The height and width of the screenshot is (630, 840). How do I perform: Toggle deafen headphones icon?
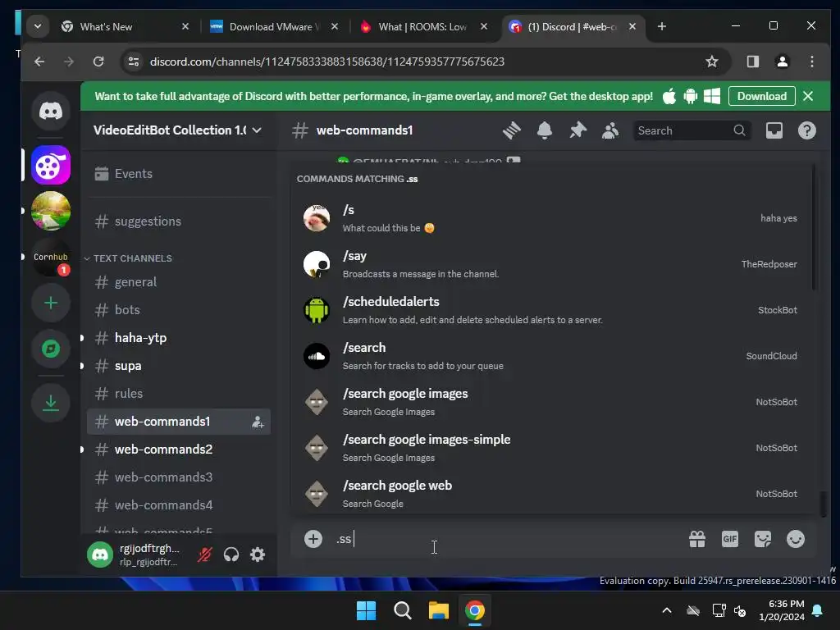(x=231, y=555)
